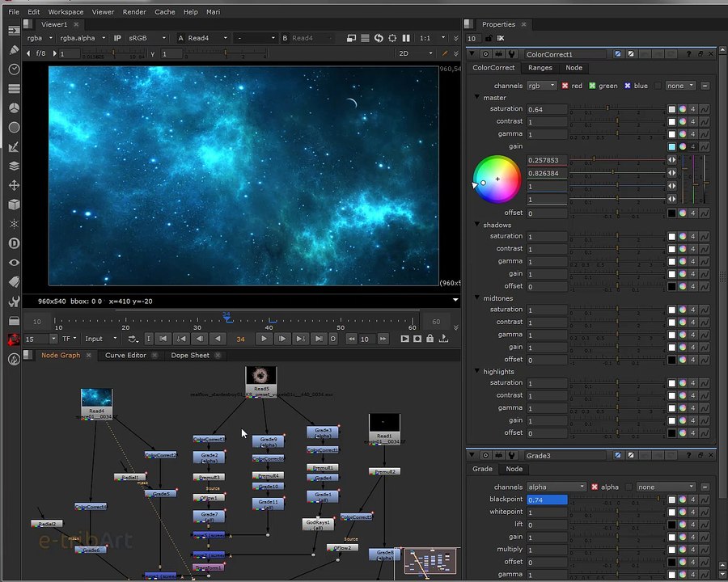
Task: Open the Render menu
Action: (134, 12)
